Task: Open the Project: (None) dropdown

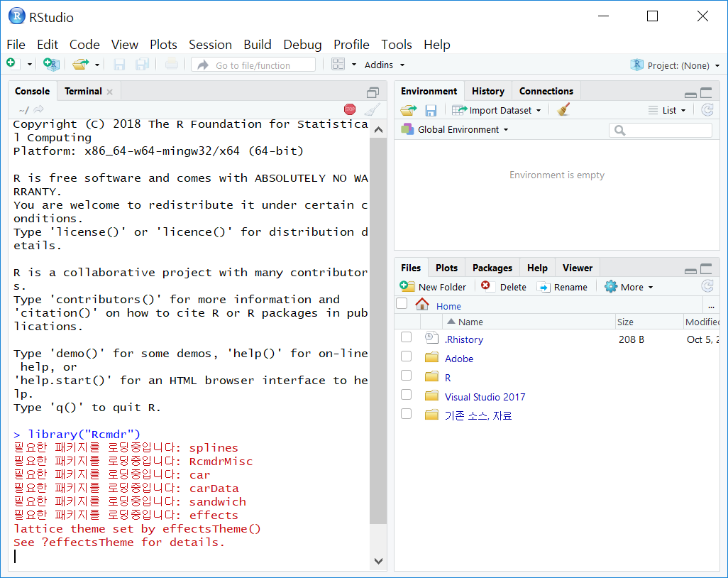Action: [675, 65]
